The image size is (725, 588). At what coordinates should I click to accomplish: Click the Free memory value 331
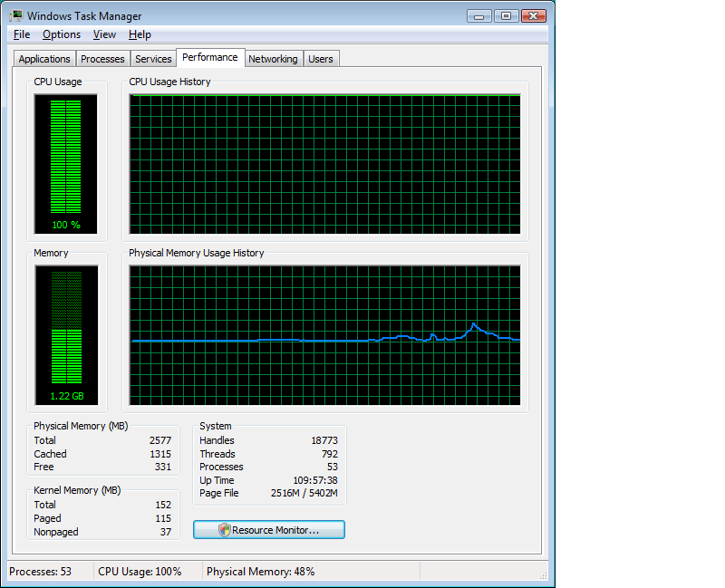click(x=163, y=467)
